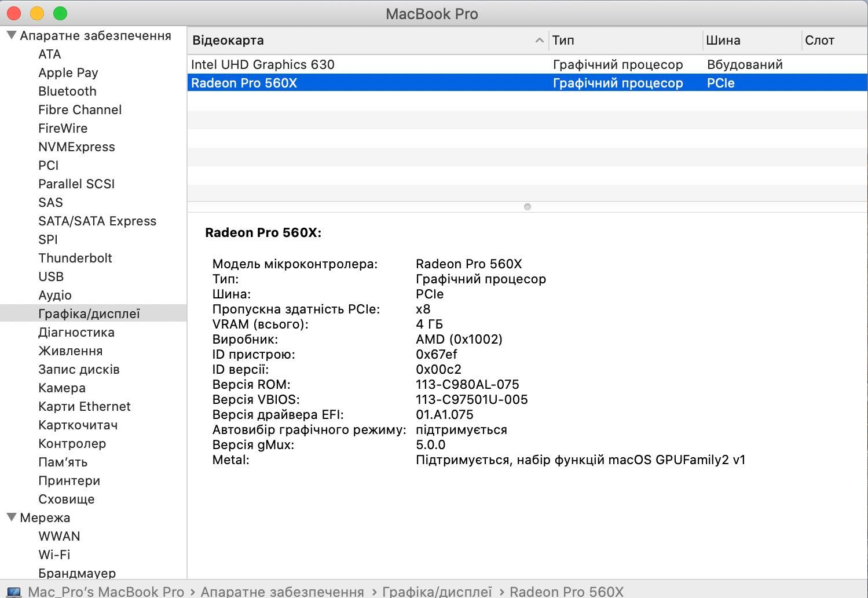Grab the pane split divider handle

pos(527,207)
